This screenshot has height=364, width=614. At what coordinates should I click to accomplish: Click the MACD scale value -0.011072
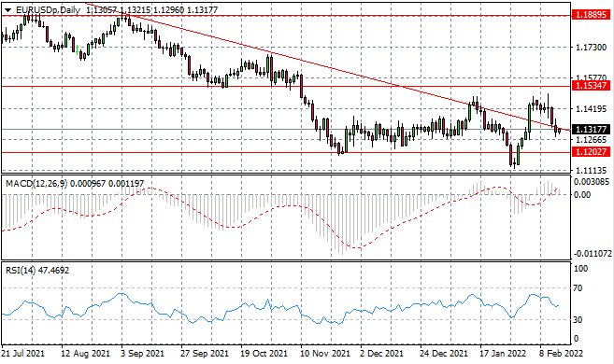(593, 254)
